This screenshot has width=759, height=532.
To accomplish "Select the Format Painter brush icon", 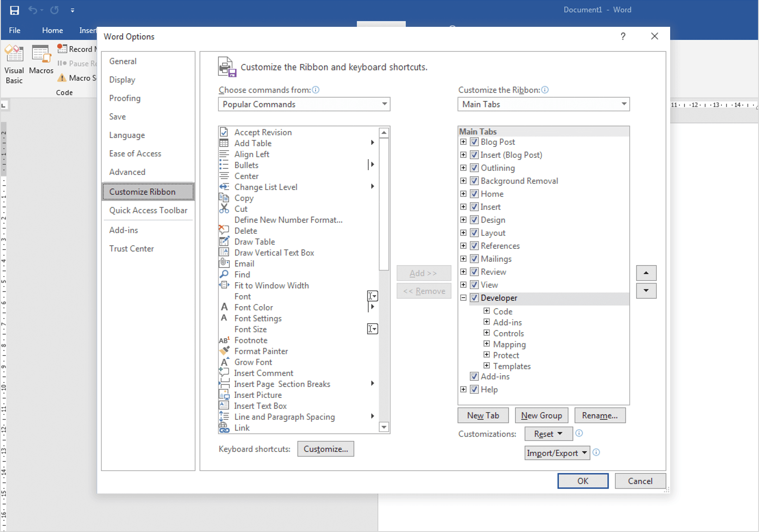I will click(224, 351).
